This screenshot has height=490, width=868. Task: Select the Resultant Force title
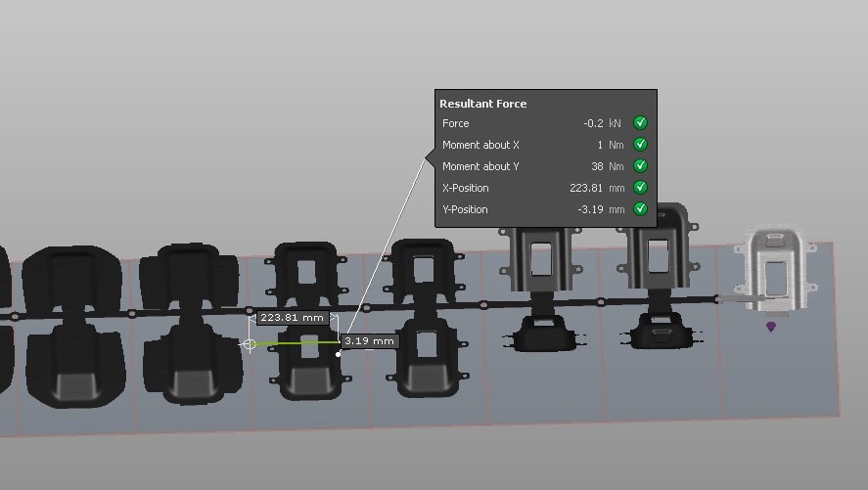pos(482,104)
